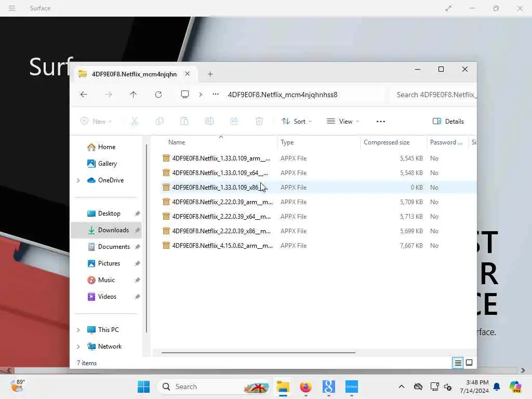
Task: Go back with the Back arrow
Action: pos(84,95)
